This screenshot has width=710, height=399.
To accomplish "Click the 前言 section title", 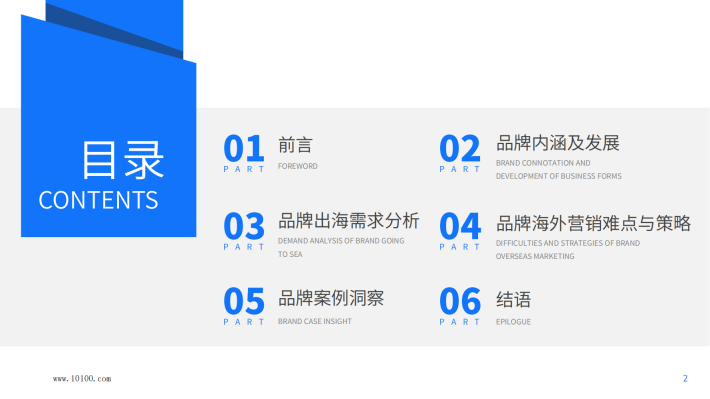I will pos(295,145).
